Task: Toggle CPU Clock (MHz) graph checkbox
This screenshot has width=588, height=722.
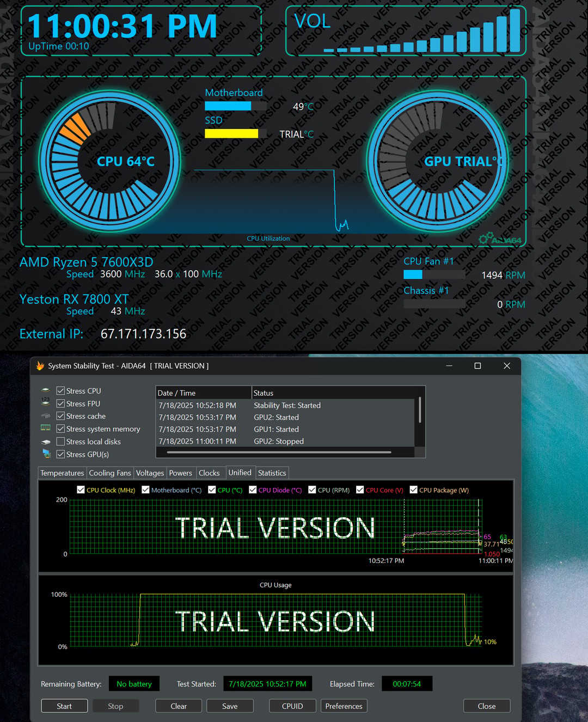Action: pos(81,490)
